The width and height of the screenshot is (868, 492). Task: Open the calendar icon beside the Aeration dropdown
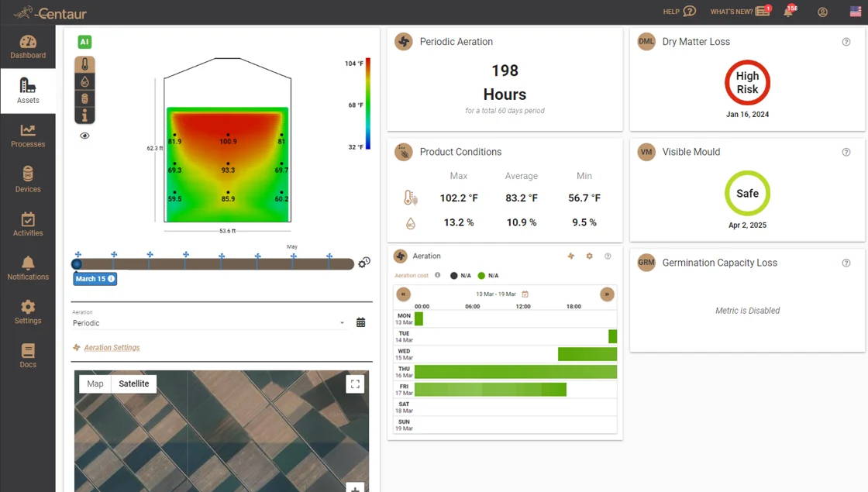coord(360,322)
